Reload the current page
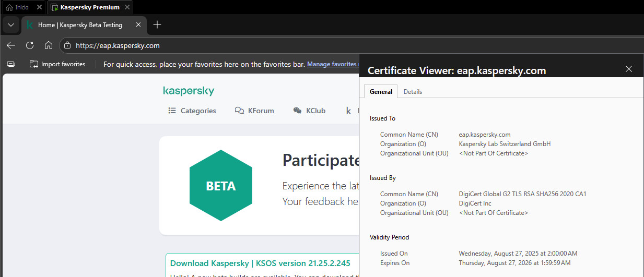644x277 pixels. (30, 45)
